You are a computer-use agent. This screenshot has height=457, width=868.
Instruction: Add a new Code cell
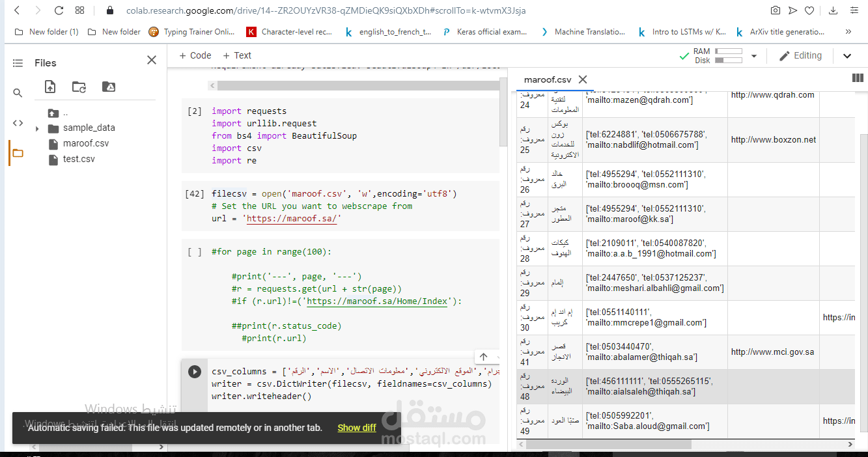(x=195, y=55)
